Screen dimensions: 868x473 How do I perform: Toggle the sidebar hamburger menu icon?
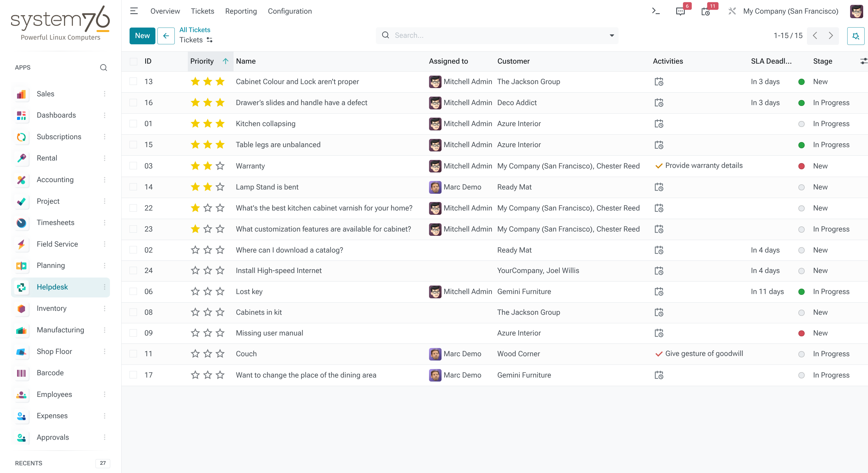[x=134, y=11]
